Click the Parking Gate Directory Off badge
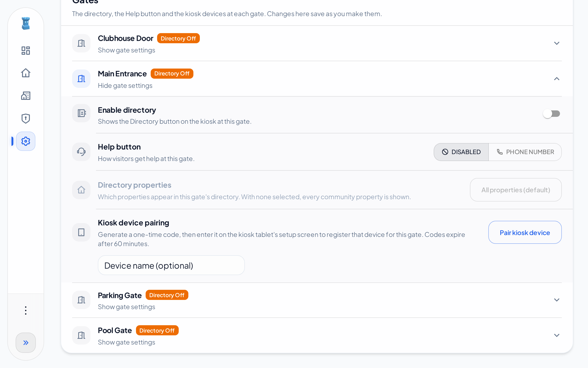The width and height of the screenshot is (588, 368). [x=167, y=295]
